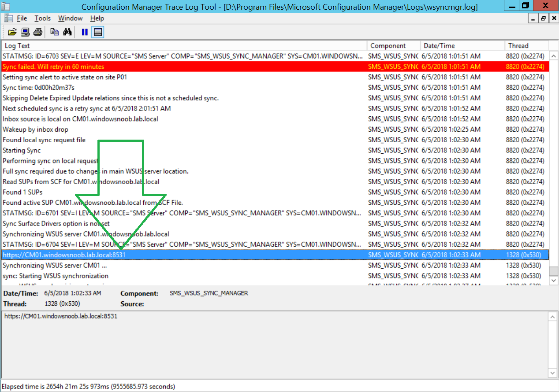Select the 'Next scheduled sync is a retry sync' row
Viewport: 559px width, 392px height.
(275, 108)
